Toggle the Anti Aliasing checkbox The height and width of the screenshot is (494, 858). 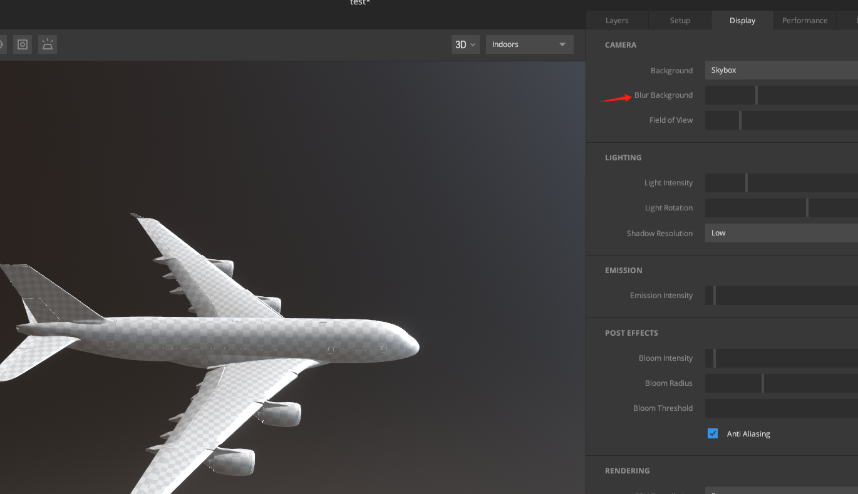[712, 433]
